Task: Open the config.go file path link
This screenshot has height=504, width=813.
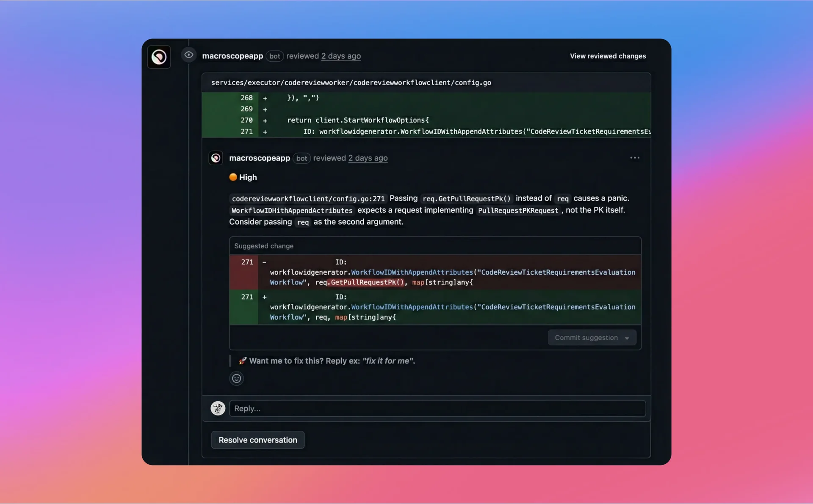Action: tap(351, 83)
